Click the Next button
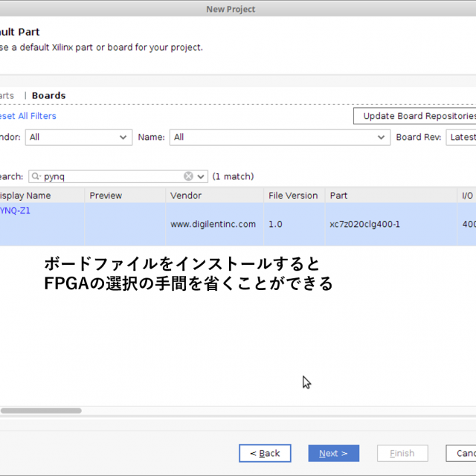 click(333, 453)
